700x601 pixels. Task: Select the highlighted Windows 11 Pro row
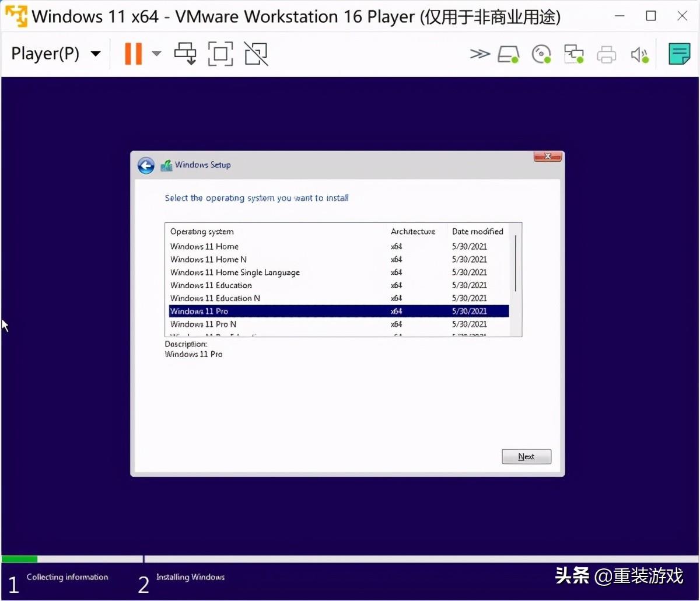(x=339, y=311)
